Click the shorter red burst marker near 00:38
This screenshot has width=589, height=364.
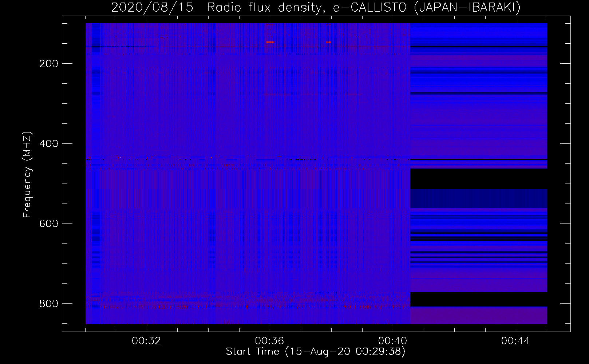pyautogui.click(x=328, y=42)
